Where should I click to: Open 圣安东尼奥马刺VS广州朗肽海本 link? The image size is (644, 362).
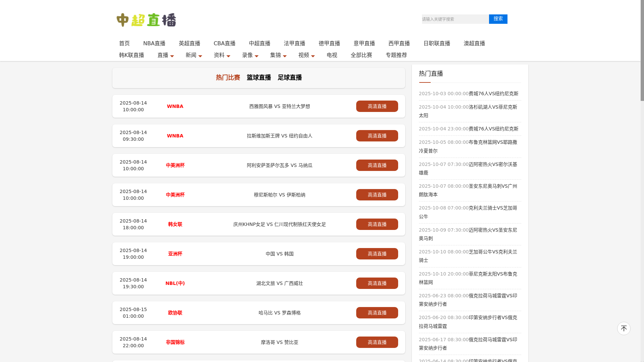(x=468, y=190)
